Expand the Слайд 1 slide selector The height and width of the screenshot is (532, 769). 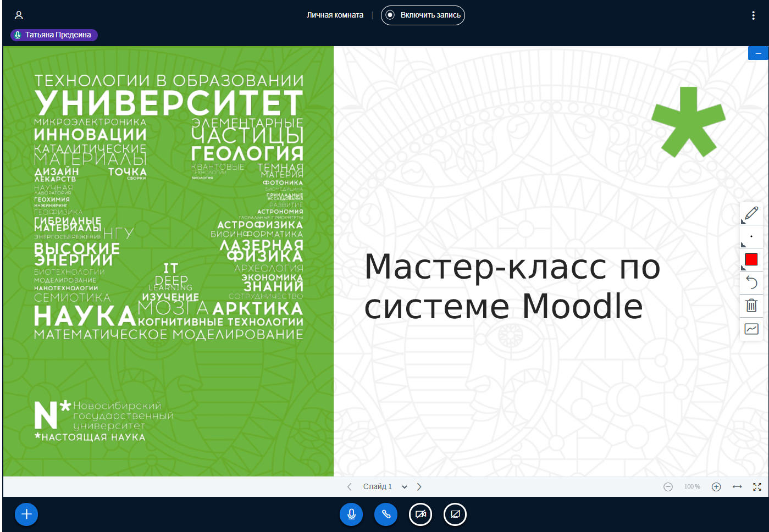(x=384, y=487)
